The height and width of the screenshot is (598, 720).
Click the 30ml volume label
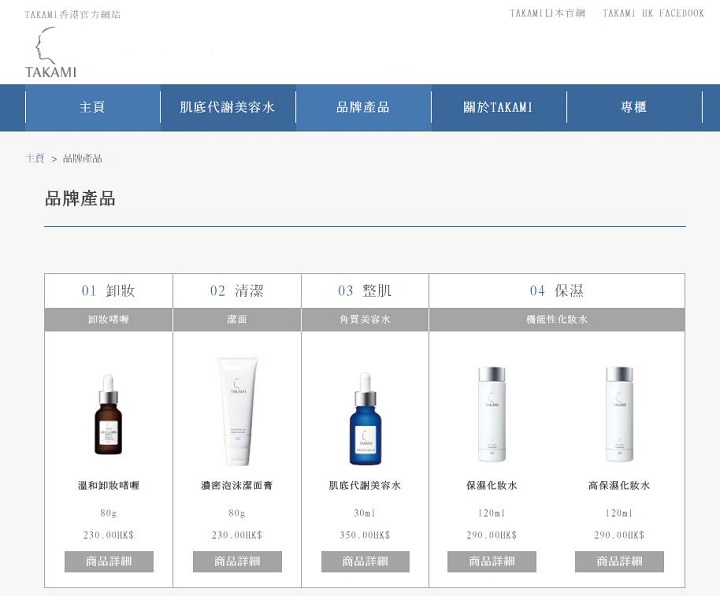pos(365,513)
